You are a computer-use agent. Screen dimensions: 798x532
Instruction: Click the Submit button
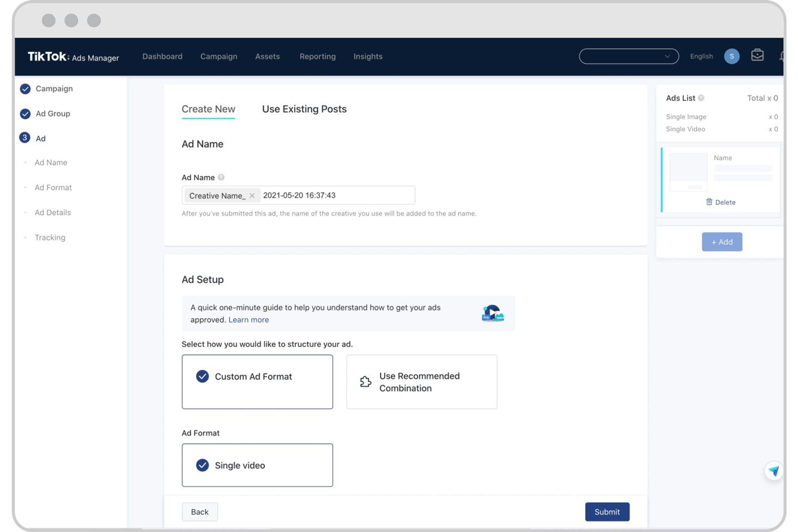tap(607, 512)
